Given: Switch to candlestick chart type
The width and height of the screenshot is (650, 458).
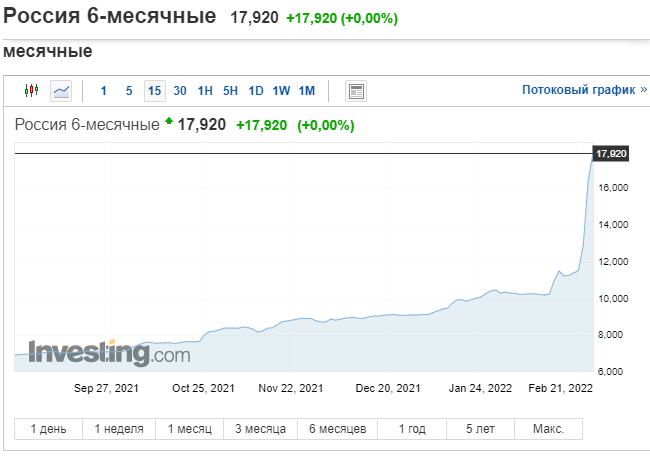Looking at the screenshot, I should point(32,90).
